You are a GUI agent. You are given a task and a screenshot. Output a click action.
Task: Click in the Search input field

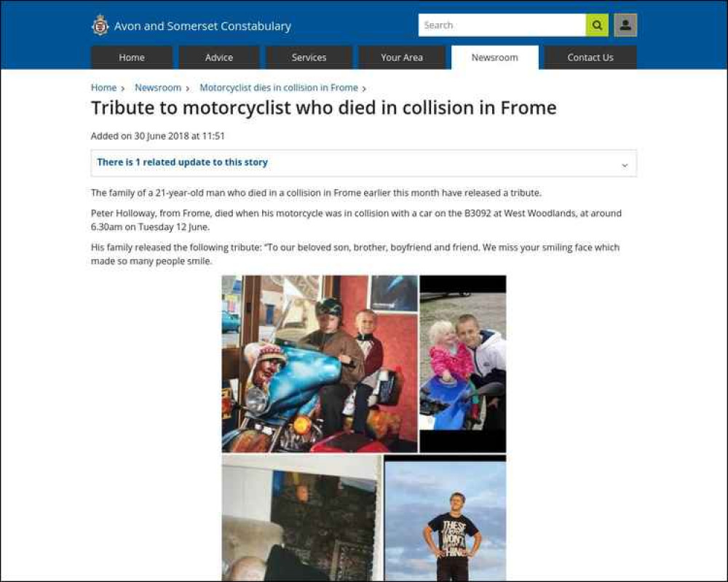[502, 25]
